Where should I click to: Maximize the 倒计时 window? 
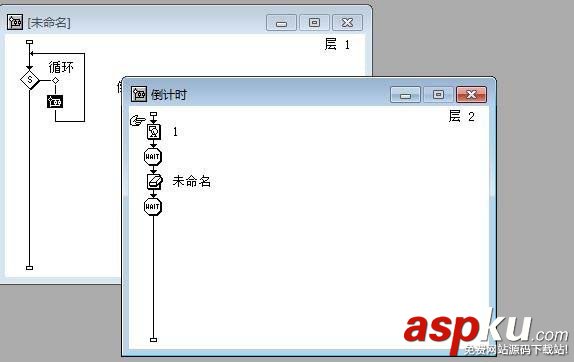point(438,95)
